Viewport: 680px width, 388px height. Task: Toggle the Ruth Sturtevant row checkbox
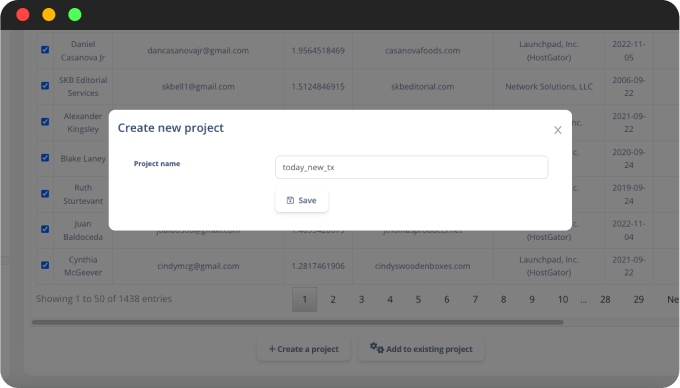45,194
